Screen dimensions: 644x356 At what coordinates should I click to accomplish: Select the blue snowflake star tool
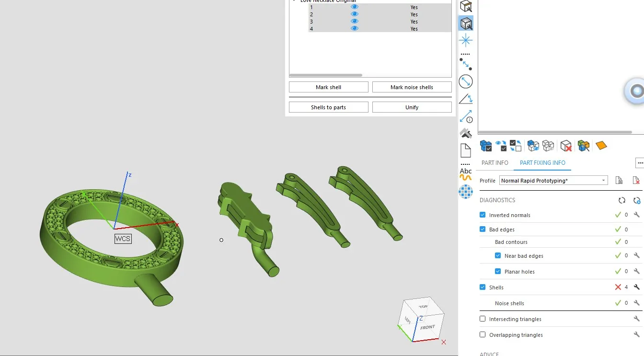coord(466,40)
